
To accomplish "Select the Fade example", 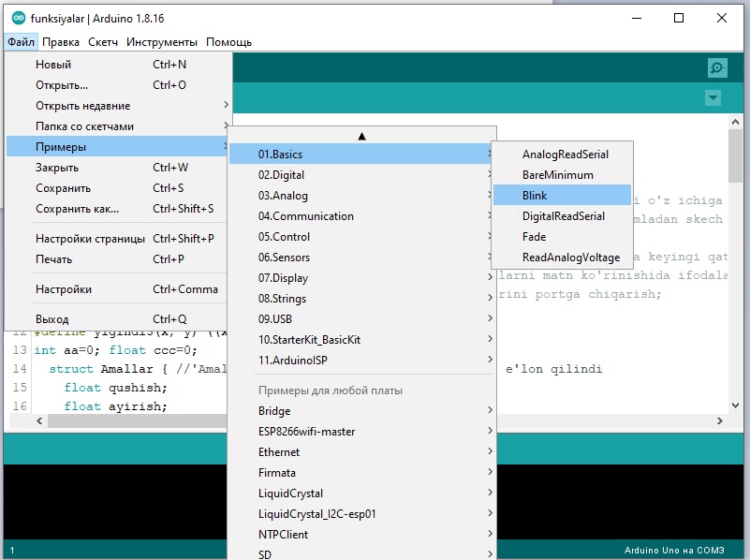I will [x=534, y=237].
